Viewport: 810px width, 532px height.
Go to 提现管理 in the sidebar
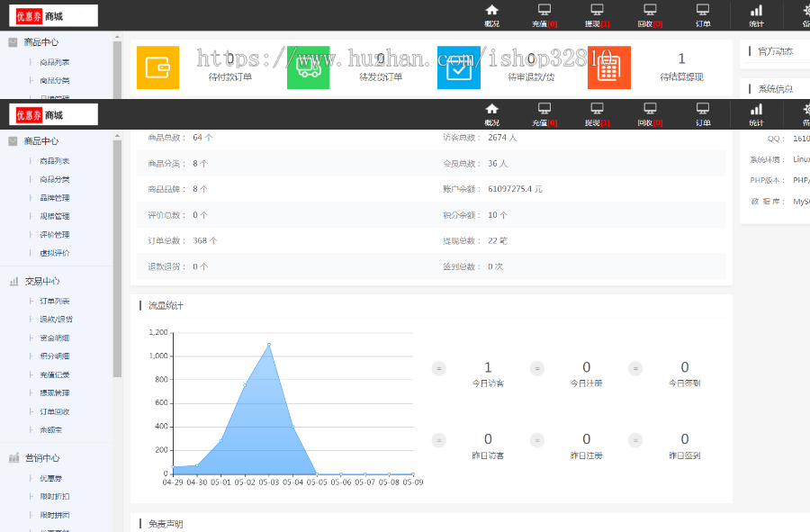pyautogui.click(x=54, y=393)
